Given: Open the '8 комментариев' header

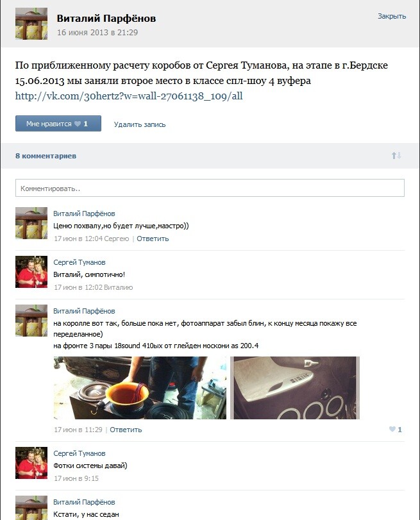Looking at the screenshot, I should click(x=46, y=156).
